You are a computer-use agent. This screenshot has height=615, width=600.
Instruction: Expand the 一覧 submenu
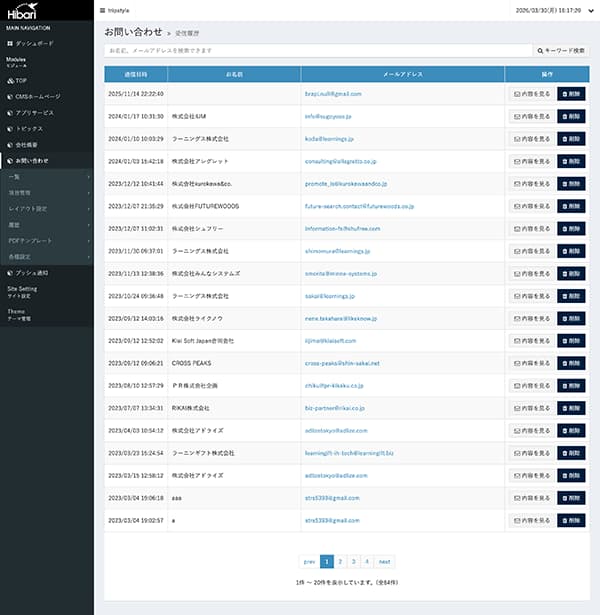point(46,177)
